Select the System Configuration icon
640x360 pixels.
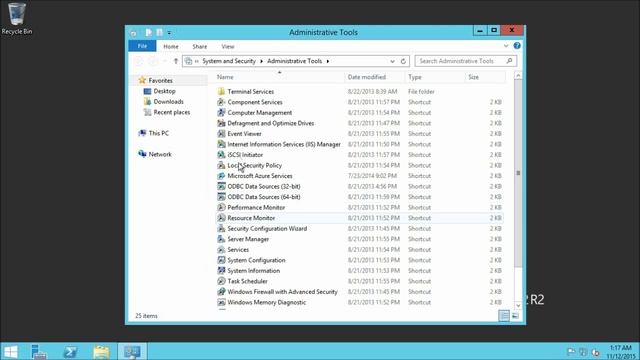pos(221,260)
